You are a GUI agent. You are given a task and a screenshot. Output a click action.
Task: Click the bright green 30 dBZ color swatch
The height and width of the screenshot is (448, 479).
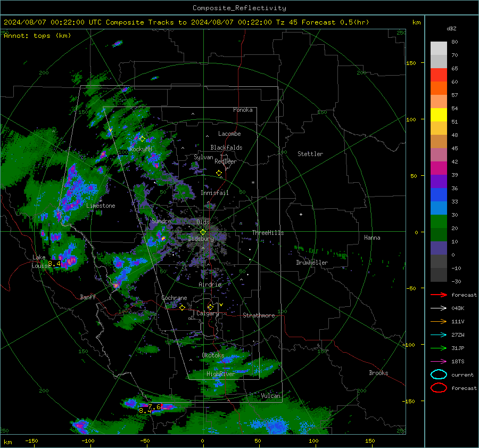click(x=439, y=221)
